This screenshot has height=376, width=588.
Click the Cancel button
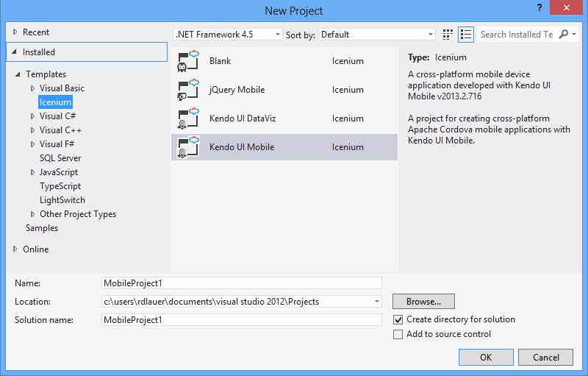tap(545, 358)
